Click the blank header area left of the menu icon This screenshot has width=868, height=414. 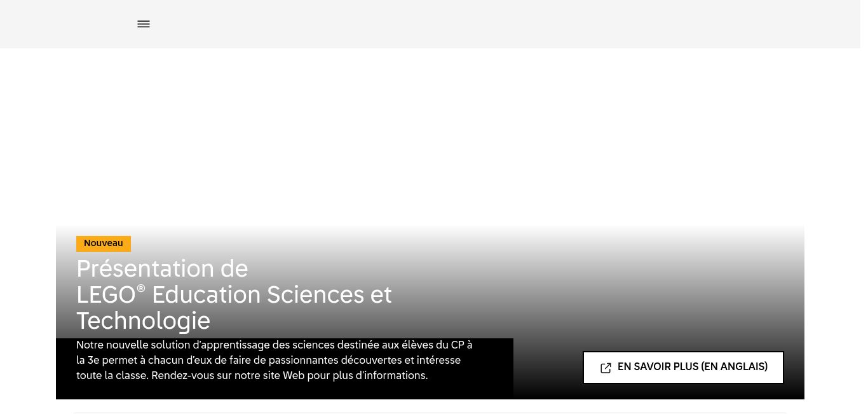(x=67, y=24)
